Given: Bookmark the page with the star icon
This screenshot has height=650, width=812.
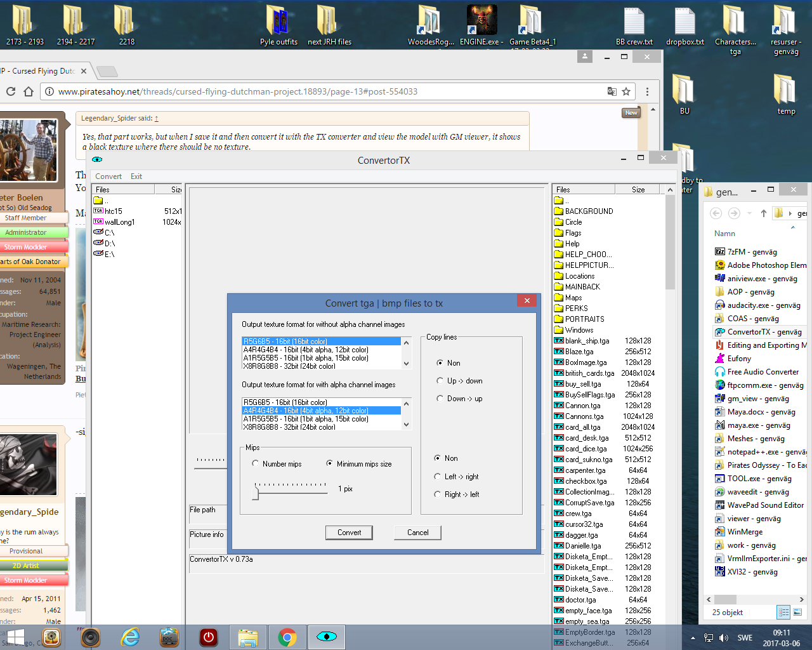Looking at the screenshot, I should tap(626, 91).
